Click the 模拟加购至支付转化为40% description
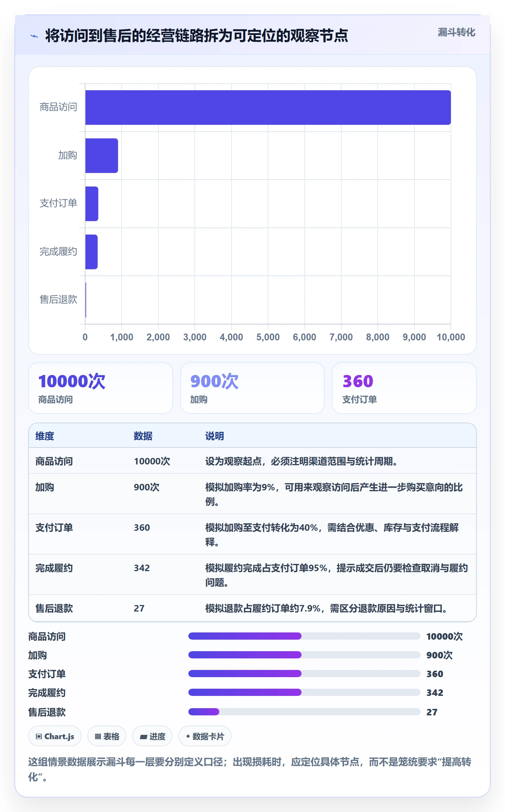Viewport: 505px width, 812px height. point(332,534)
